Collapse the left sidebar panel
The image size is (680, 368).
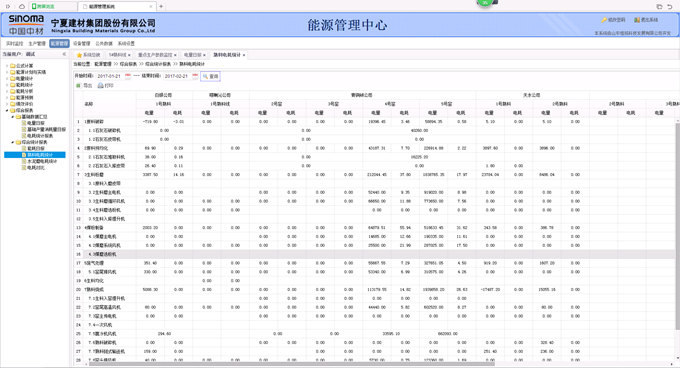(64, 54)
